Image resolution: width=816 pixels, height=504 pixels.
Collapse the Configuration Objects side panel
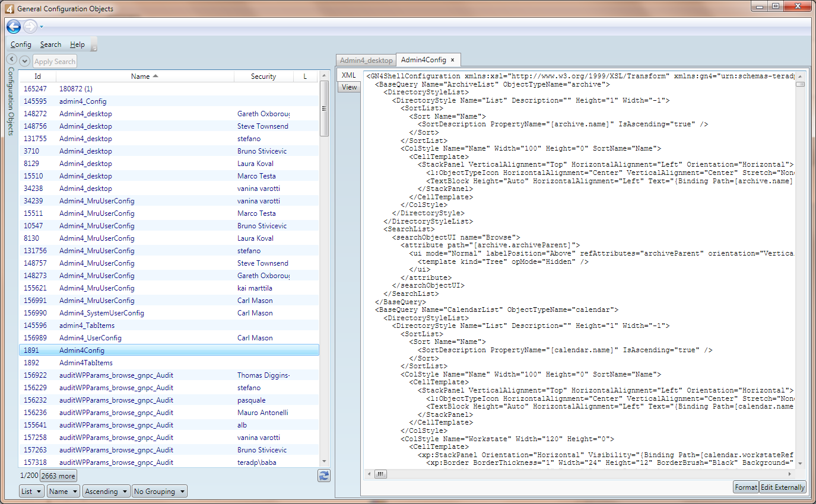(11, 59)
